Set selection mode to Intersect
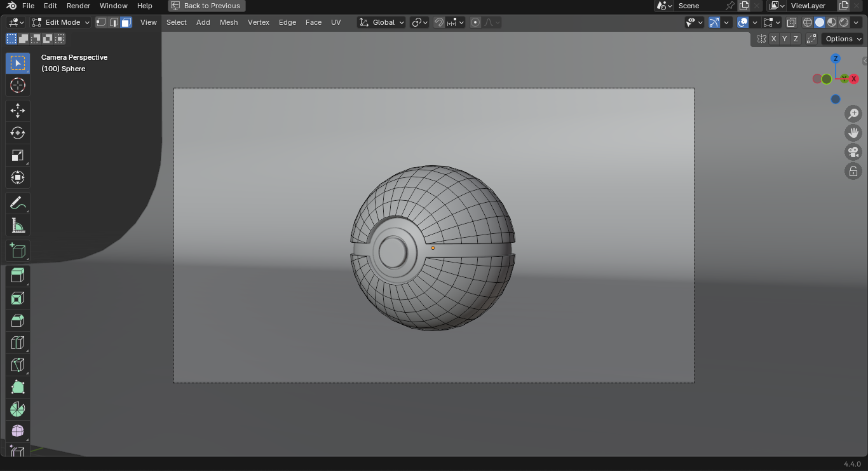 click(60, 39)
